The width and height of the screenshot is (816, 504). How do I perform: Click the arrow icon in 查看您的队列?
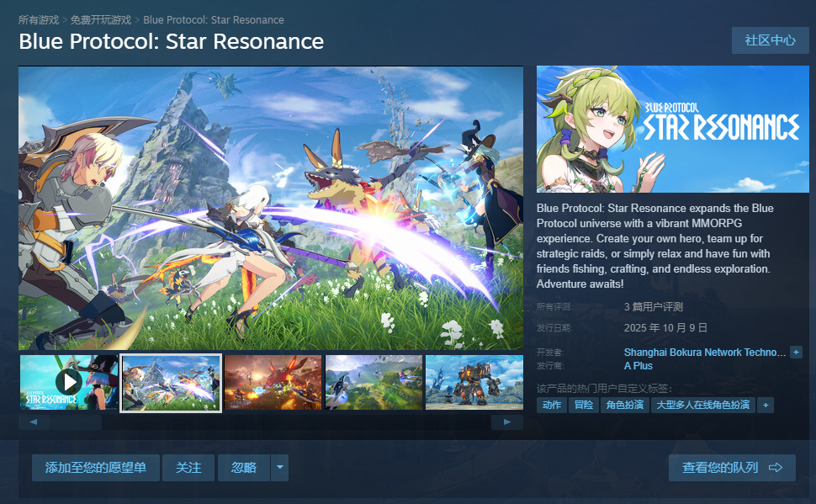pos(776,468)
